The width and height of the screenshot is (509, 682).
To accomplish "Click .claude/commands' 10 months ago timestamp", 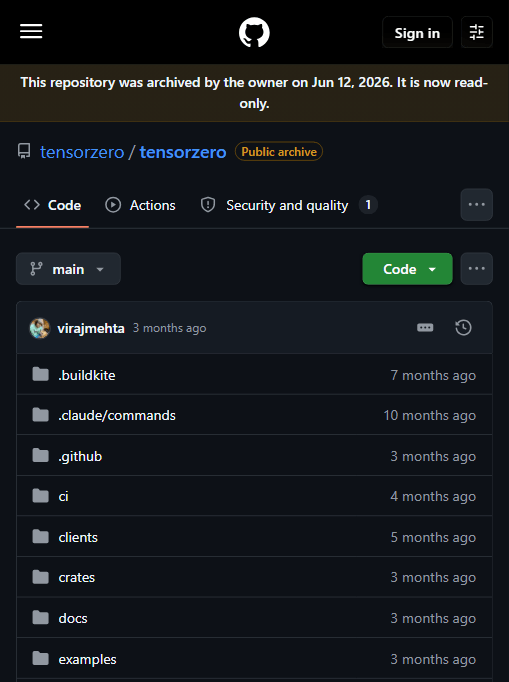I will pos(430,416).
